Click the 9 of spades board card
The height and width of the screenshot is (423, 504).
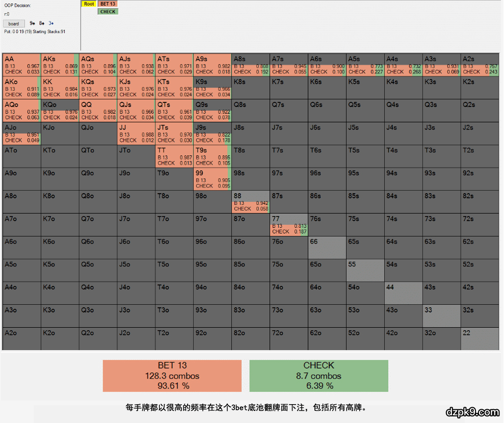(33, 23)
